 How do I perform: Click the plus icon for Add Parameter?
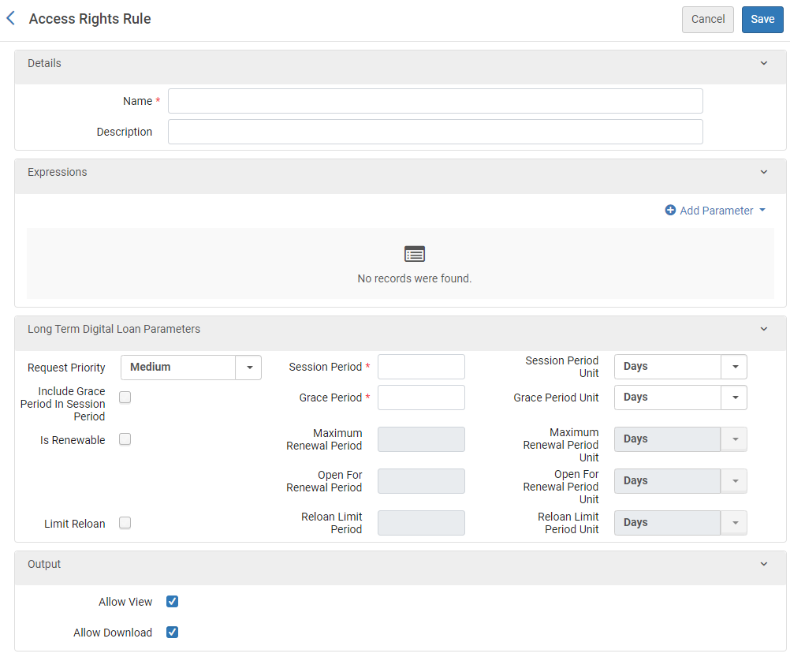click(670, 211)
